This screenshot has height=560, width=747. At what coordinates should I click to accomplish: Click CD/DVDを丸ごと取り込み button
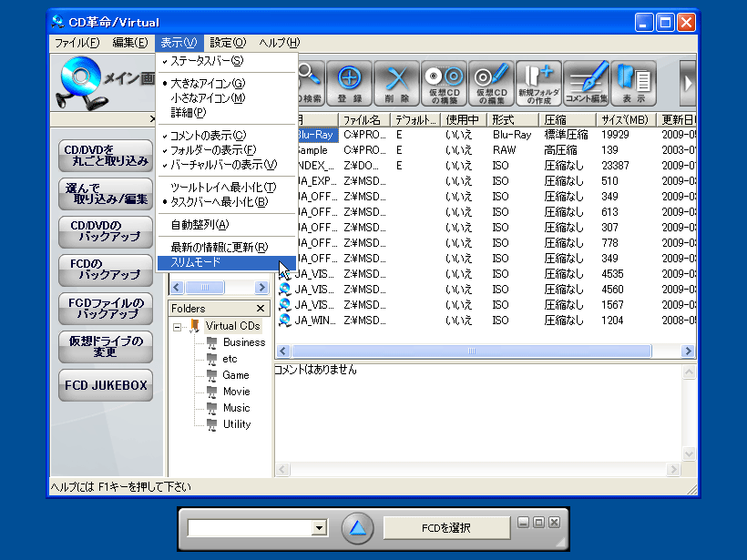[x=106, y=156]
